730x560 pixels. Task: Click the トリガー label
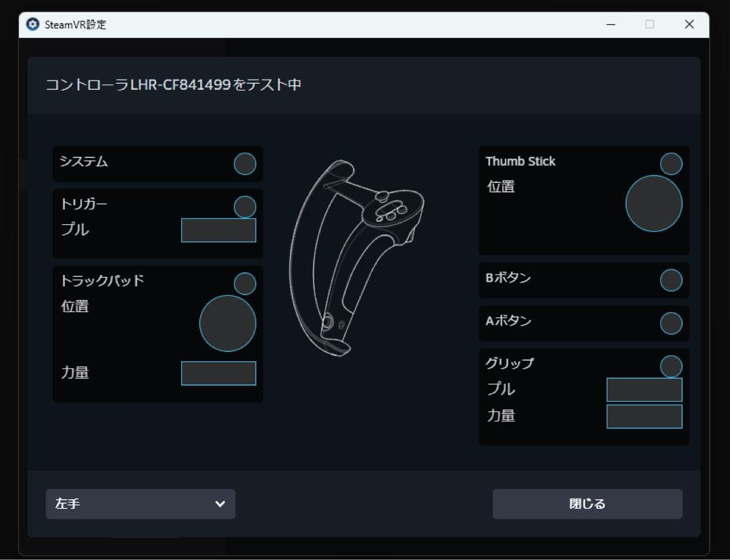click(84, 204)
